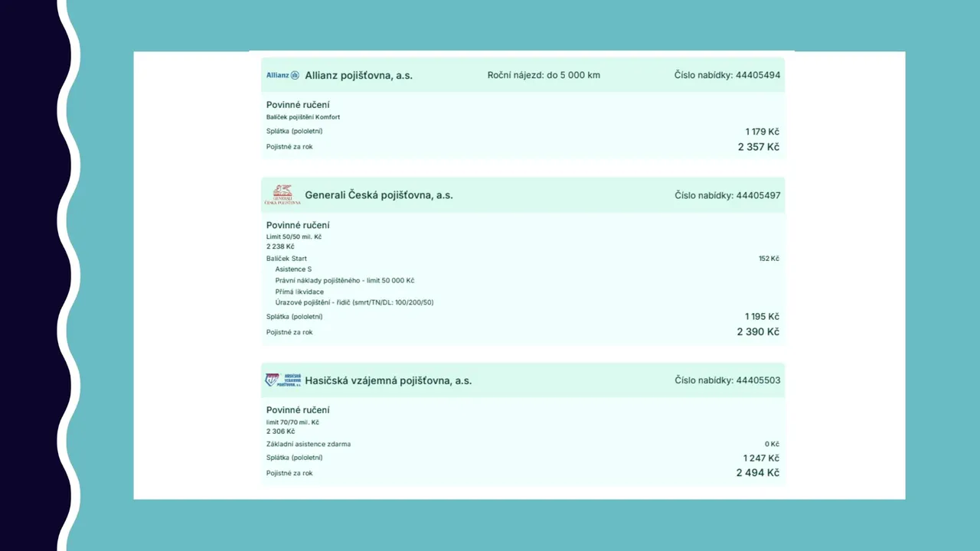Click "Pojistné za rok" label in Generali card
The height and width of the screenshot is (551, 980).
click(289, 332)
